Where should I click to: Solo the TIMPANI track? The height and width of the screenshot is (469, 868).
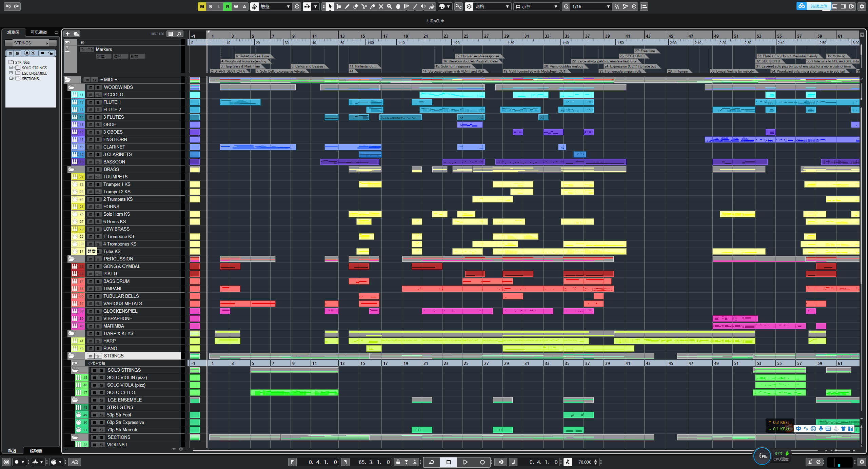(x=98, y=289)
